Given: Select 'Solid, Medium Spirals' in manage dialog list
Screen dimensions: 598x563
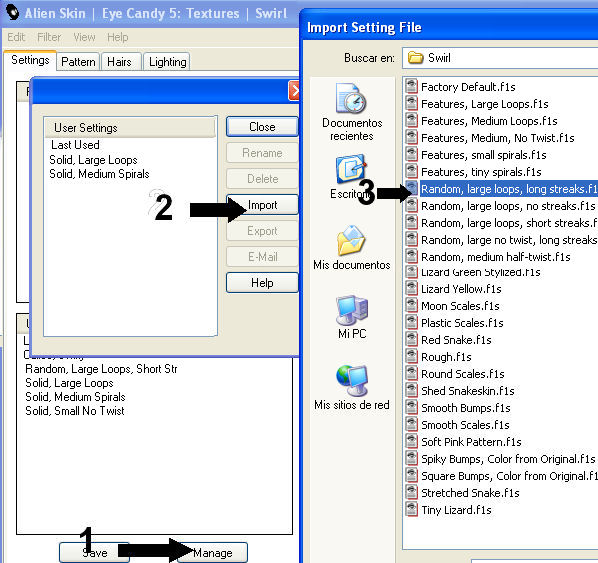Looking at the screenshot, I should [x=99, y=174].
